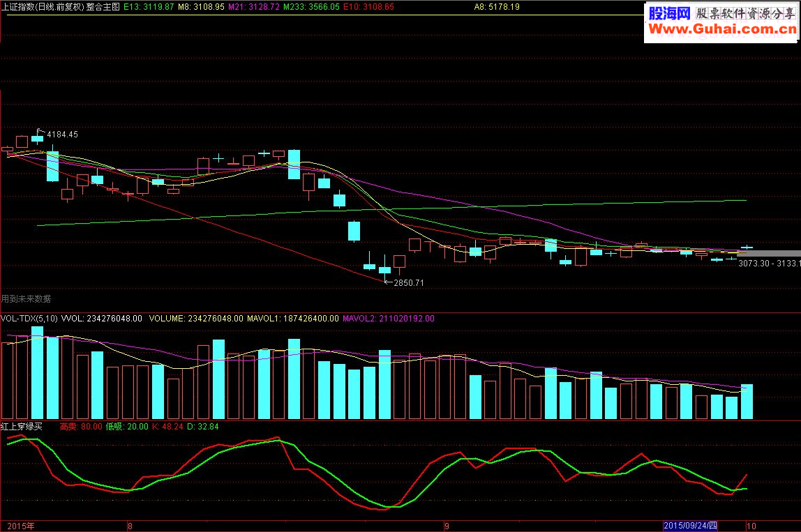Select the last cyan volume bar

click(x=747, y=402)
